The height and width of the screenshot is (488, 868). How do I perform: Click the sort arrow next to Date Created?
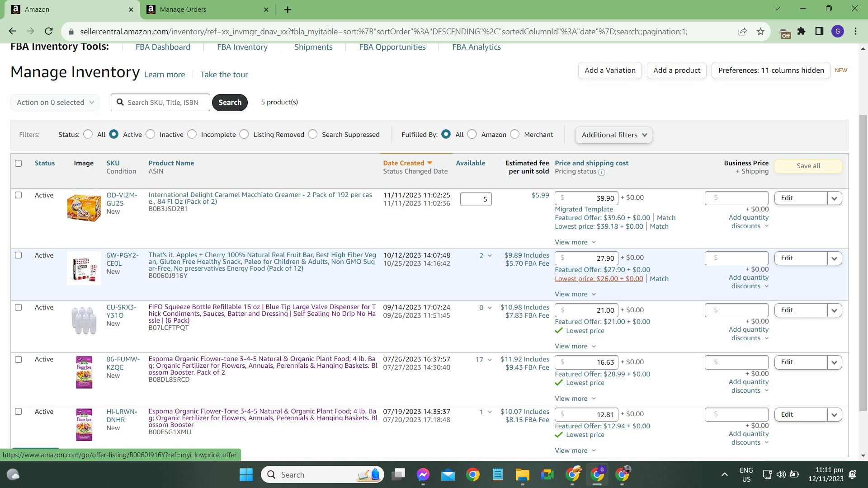[x=429, y=163]
